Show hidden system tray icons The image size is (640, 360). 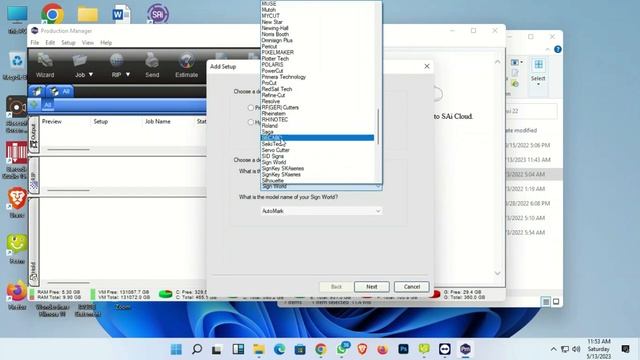point(553,349)
